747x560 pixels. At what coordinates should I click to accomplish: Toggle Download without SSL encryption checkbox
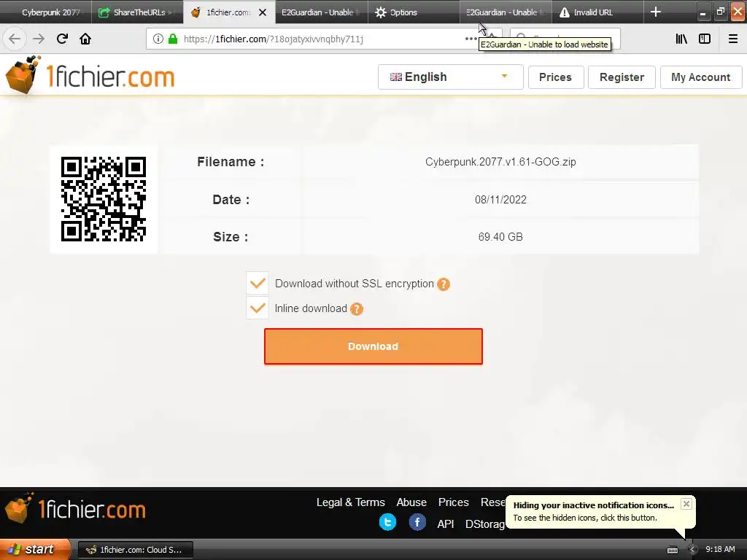[258, 284]
